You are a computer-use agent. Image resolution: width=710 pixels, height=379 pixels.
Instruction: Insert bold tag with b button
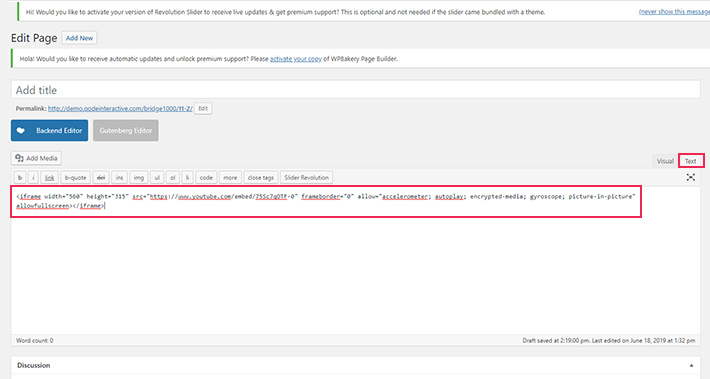point(20,178)
